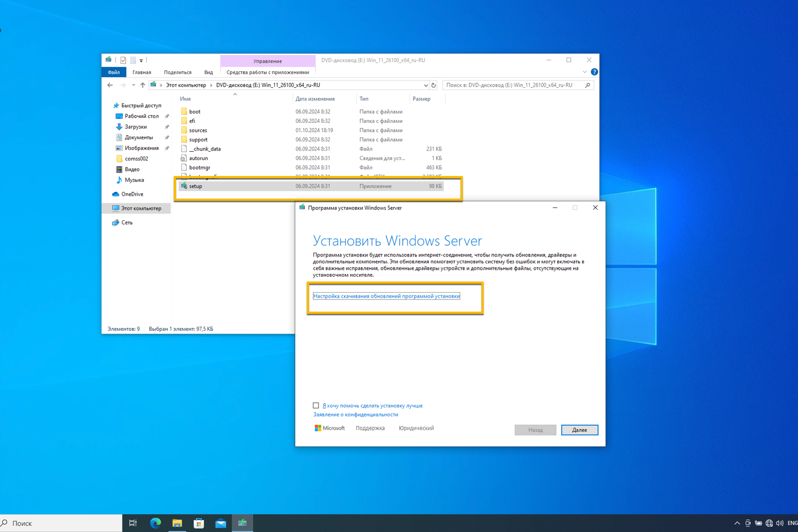Open Документы in navigation pane
Viewport: 798px width, 532px height.
138,137
